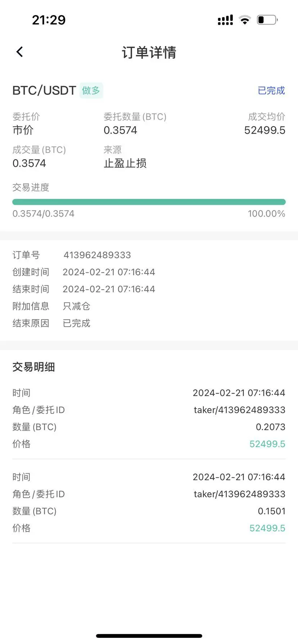
Task: Tap the 成交均价 value 52499.5
Action: point(265,130)
